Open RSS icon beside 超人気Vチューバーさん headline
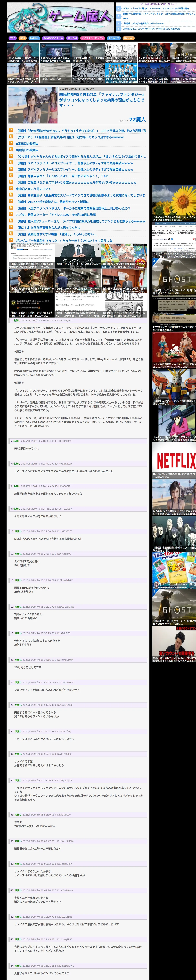 tap(11, 221)
